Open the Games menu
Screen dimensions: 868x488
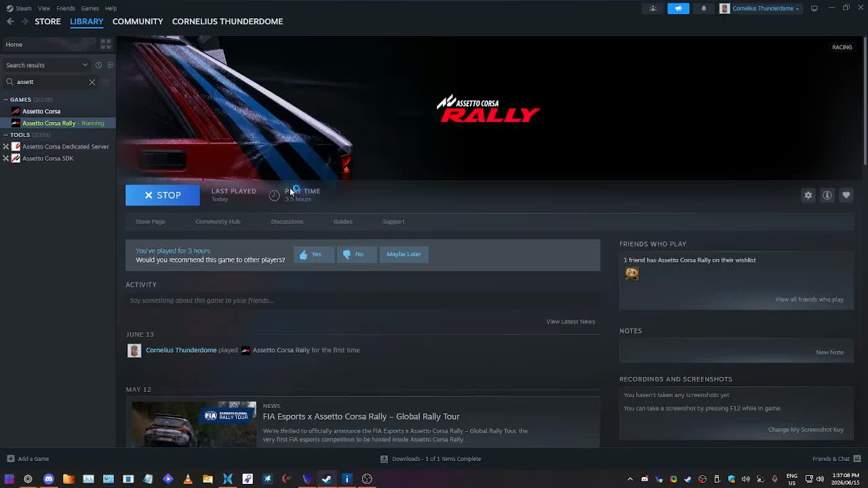click(x=90, y=8)
